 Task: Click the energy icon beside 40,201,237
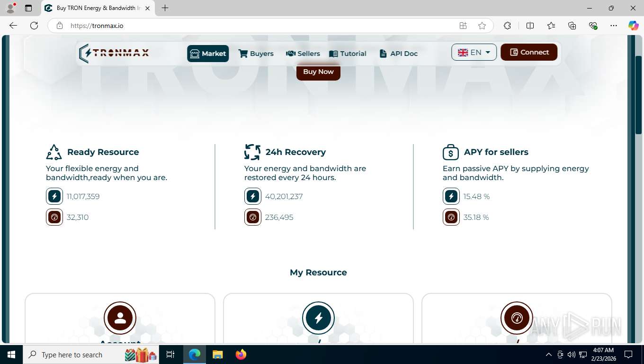[x=253, y=196]
